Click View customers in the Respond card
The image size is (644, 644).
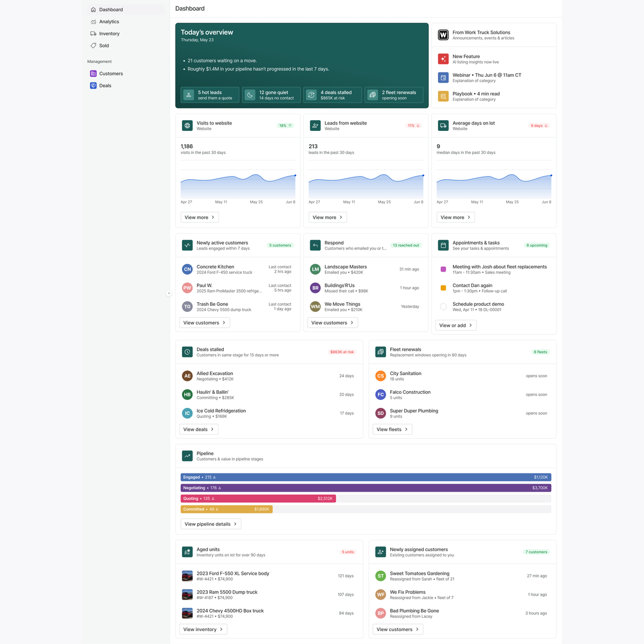pyautogui.click(x=333, y=323)
